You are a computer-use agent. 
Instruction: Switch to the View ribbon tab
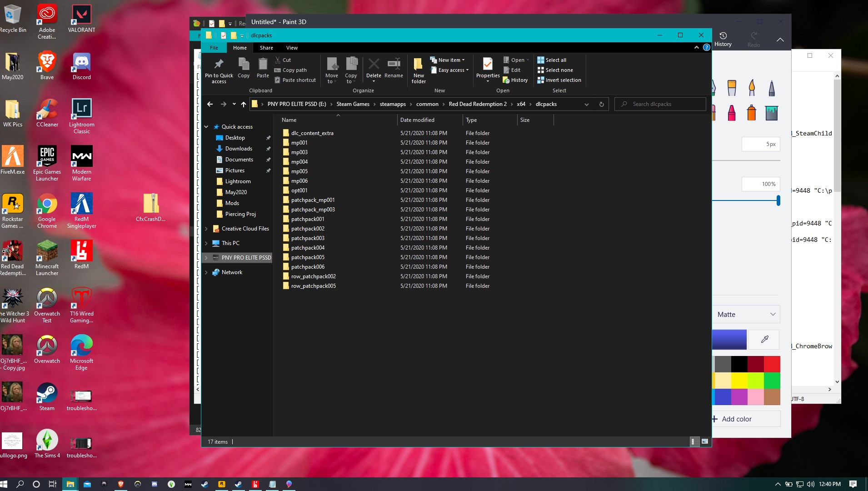[x=292, y=48]
